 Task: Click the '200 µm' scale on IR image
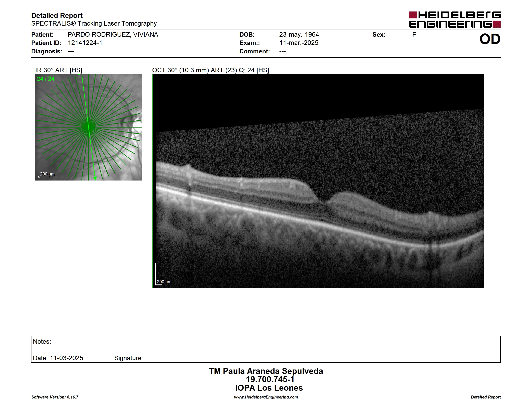pyautogui.click(x=46, y=174)
